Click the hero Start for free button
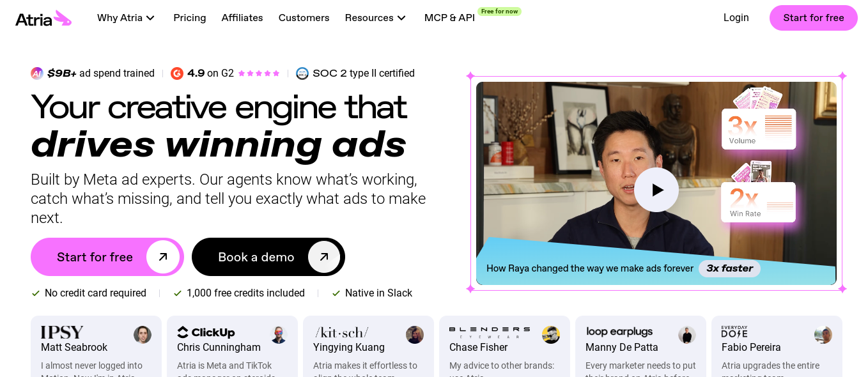 pos(107,257)
